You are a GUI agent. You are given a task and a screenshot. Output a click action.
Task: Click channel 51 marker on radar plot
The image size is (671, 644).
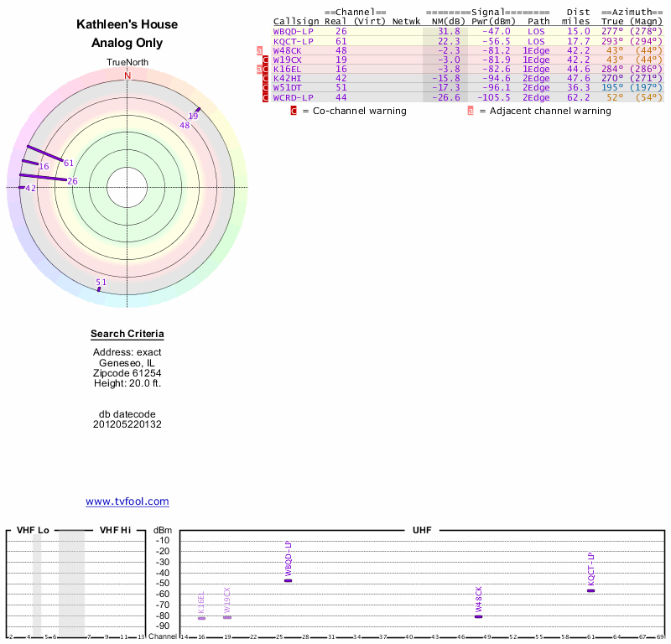(101, 283)
